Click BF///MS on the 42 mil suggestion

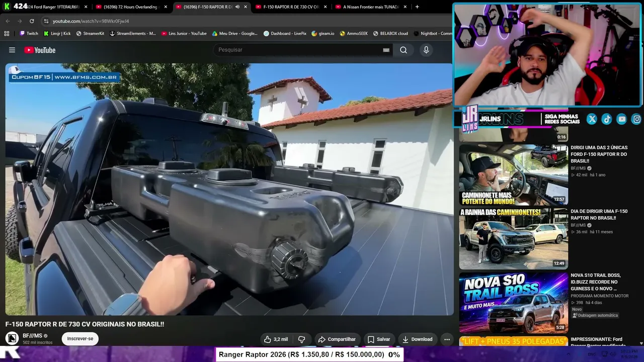click(578, 168)
